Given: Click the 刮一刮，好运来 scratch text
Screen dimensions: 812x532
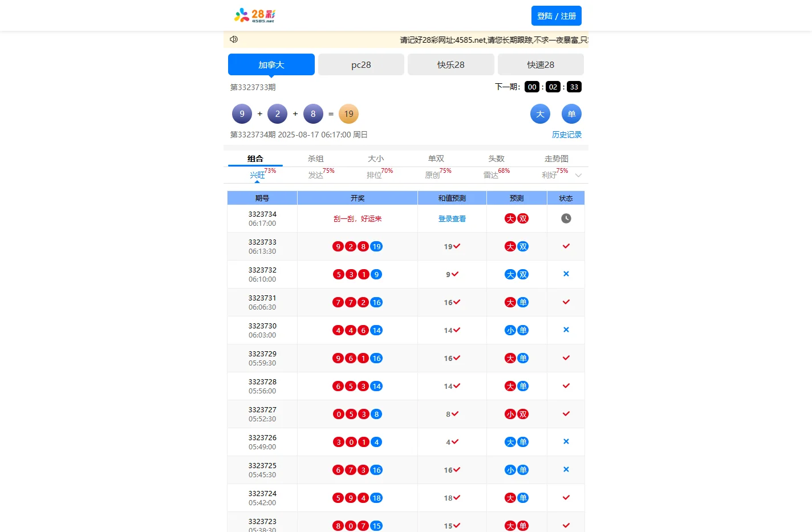Looking at the screenshot, I should click(x=358, y=219).
